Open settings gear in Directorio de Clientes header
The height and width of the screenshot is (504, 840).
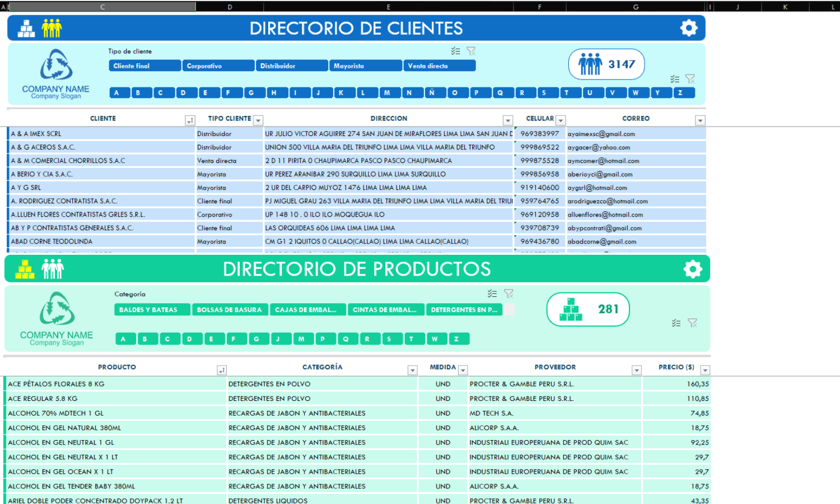(x=689, y=28)
